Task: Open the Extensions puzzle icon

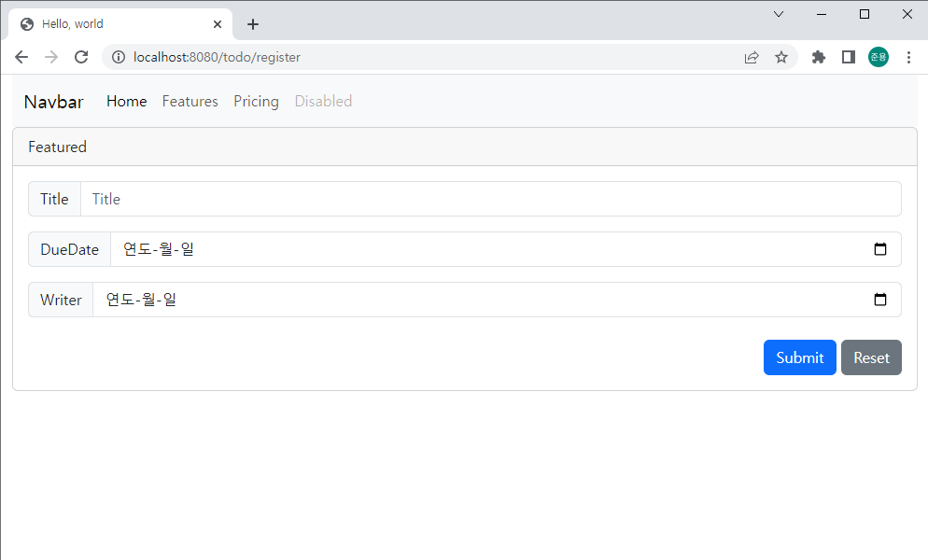Action: (819, 57)
